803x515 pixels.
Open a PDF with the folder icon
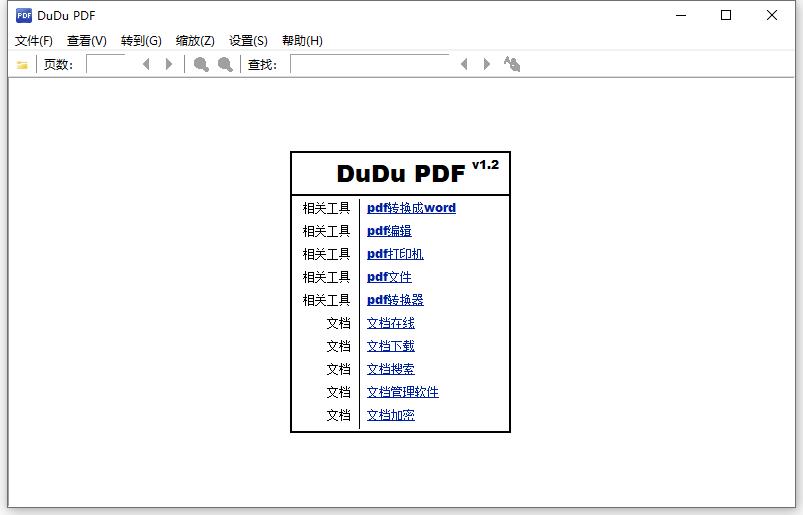[x=22, y=65]
